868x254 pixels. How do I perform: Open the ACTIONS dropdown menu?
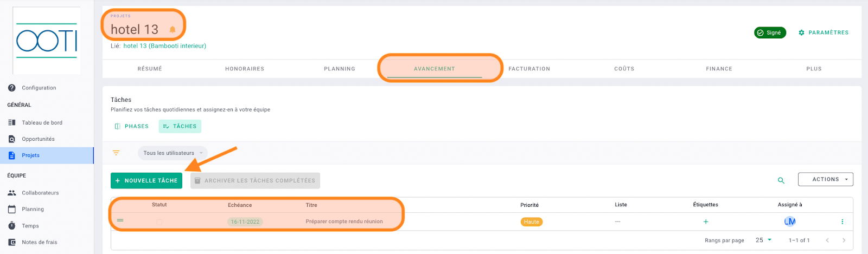click(826, 179)
